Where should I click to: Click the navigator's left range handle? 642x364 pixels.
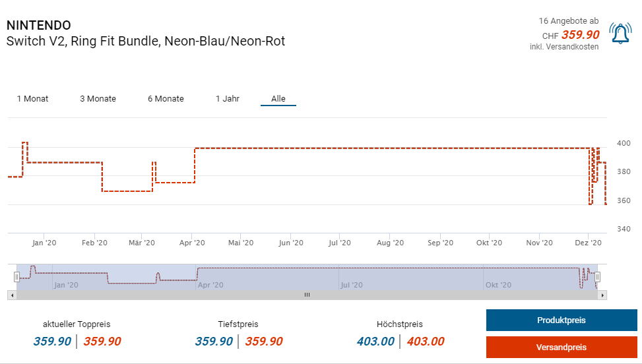point(17,277)
